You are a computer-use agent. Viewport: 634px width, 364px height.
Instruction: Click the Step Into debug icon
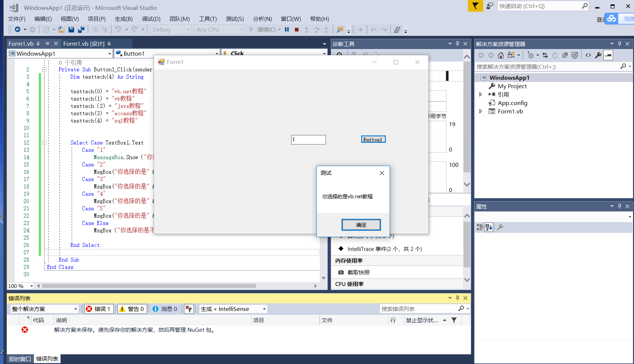tap(307, 30)
